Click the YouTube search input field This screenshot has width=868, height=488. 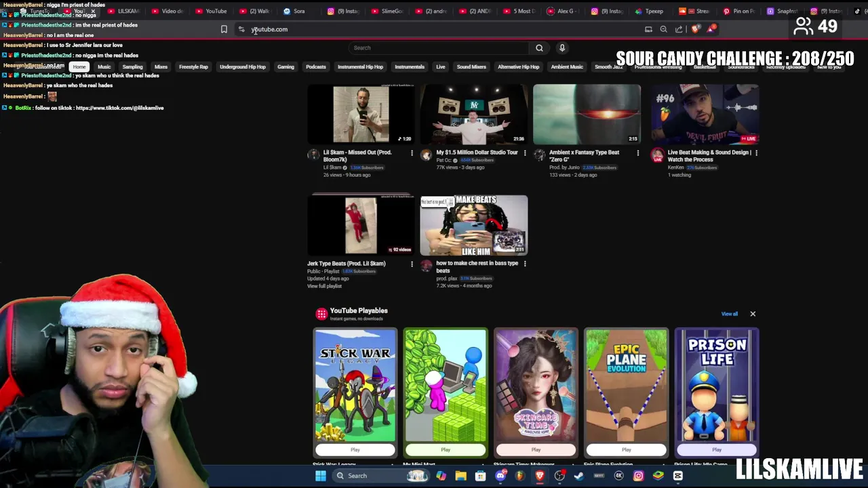pos(439,47)
